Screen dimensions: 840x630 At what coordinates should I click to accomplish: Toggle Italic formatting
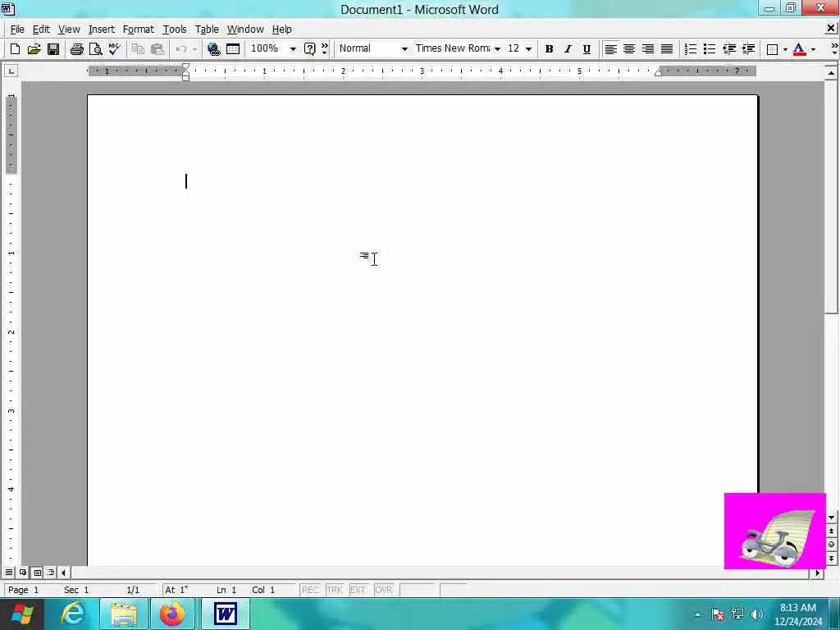[x=568, y=49]
